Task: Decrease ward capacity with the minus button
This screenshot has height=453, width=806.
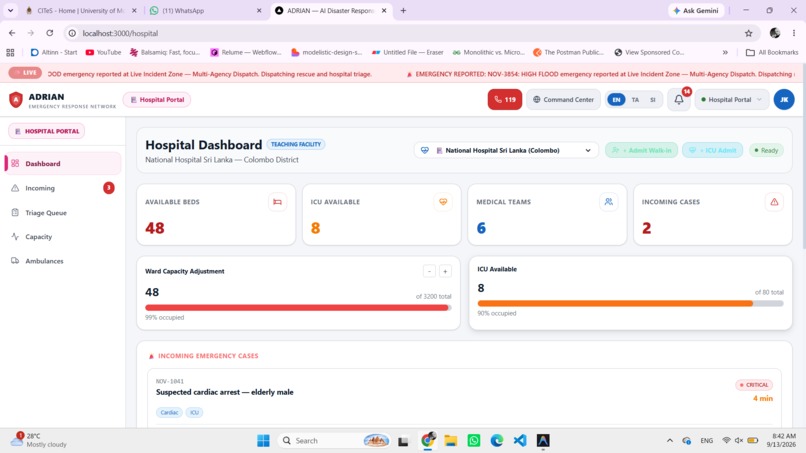Action: point(429,271)
